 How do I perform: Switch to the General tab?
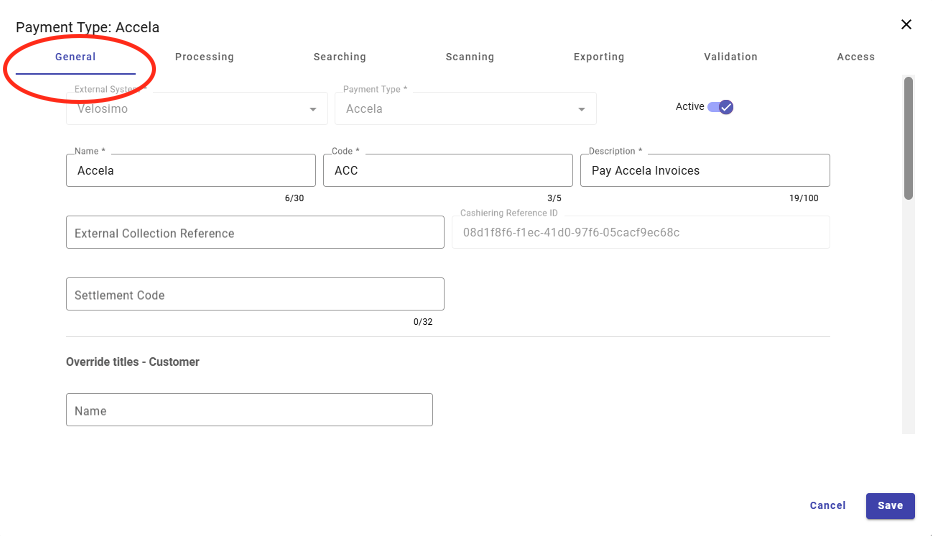pos(75,56)
